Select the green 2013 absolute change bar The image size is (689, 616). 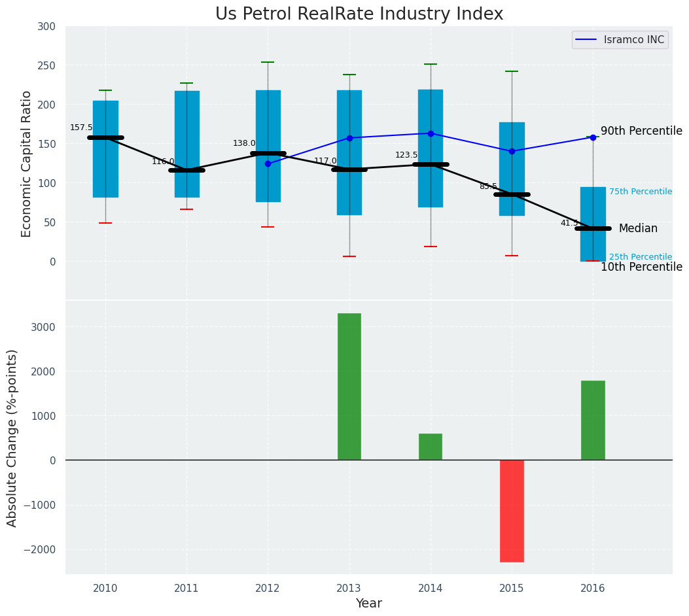[x=349, y=386]
